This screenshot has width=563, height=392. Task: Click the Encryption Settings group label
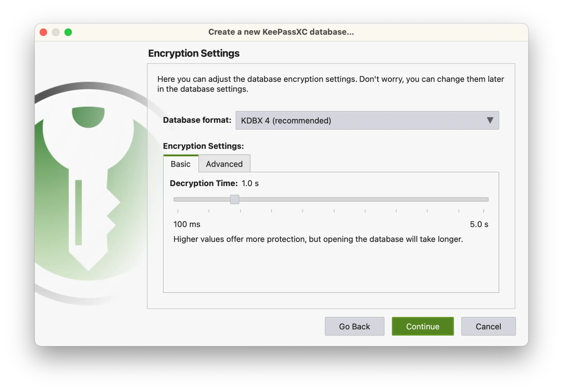coord(203,146)
